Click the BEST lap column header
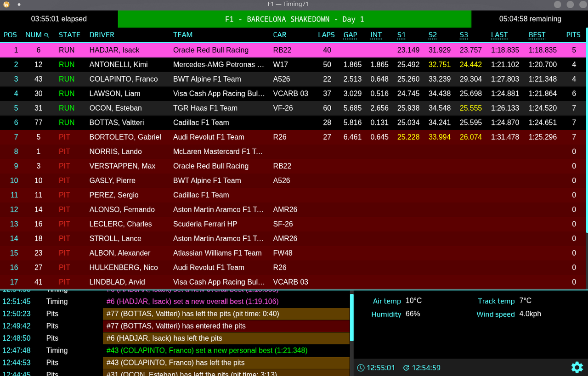This screenshot has height=376, width=588. click(537, 35)
